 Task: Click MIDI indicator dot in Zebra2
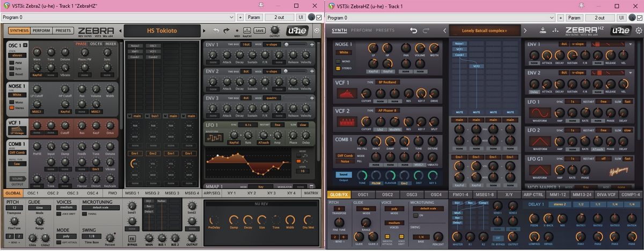pyautogui.click(x=237, y=30)
